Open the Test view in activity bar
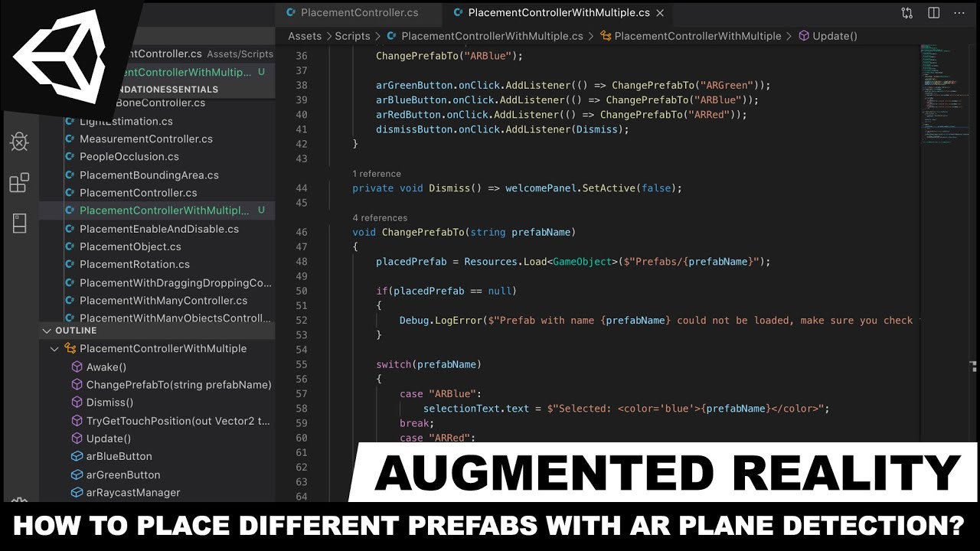The width and height of the screenshot is (980, 551). (19, 223)
